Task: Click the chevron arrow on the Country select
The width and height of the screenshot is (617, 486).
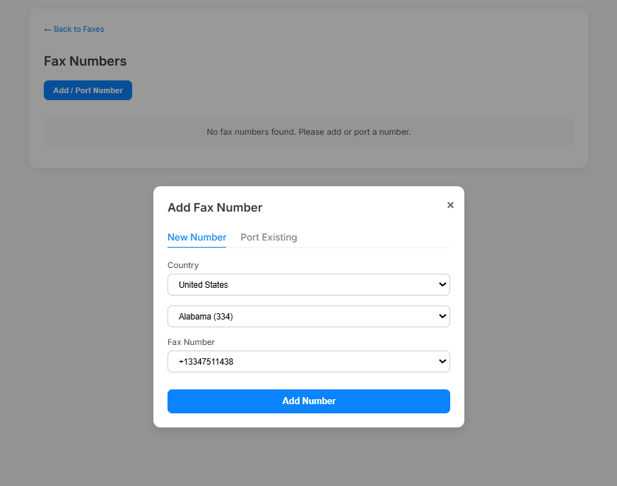Action: click(442, 285)
